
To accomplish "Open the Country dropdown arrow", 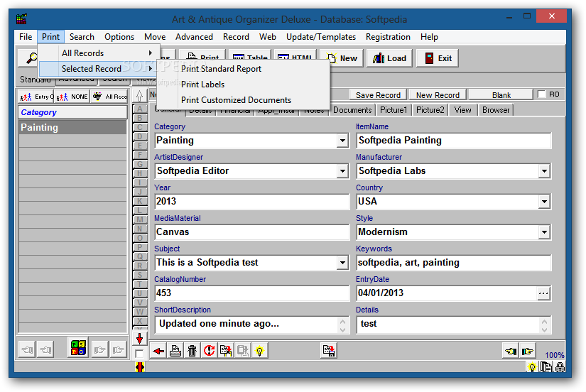I will (x=544, y=202).
